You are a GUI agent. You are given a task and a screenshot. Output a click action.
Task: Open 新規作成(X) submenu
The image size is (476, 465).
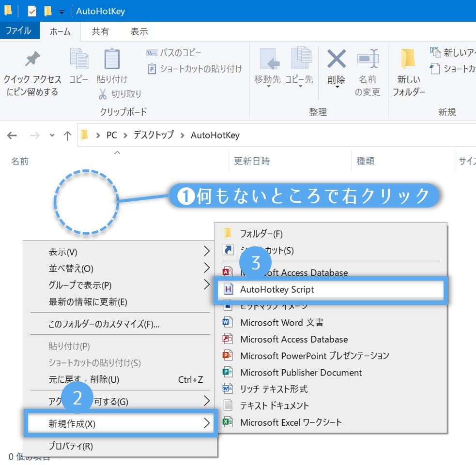pos(120,423)
